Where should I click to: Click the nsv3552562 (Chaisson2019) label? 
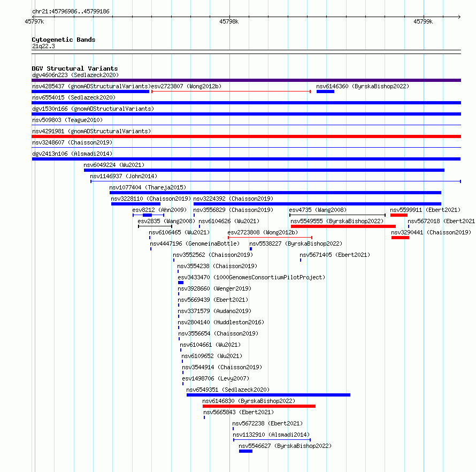coord(213,255)
